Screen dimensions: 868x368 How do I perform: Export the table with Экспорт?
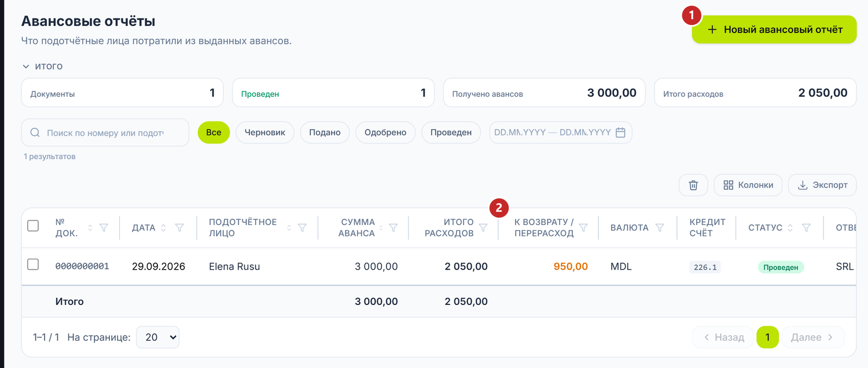822,185
